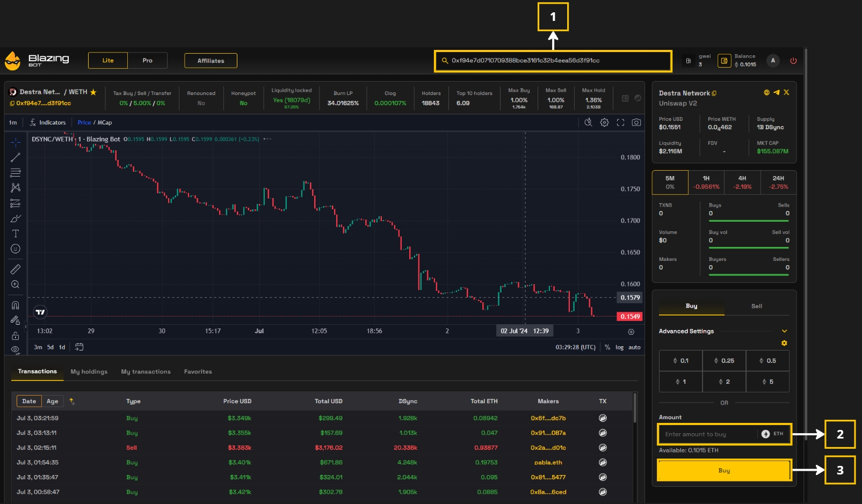Open chart settings gear icon
The image size is (862, 504).
point(604,122)
